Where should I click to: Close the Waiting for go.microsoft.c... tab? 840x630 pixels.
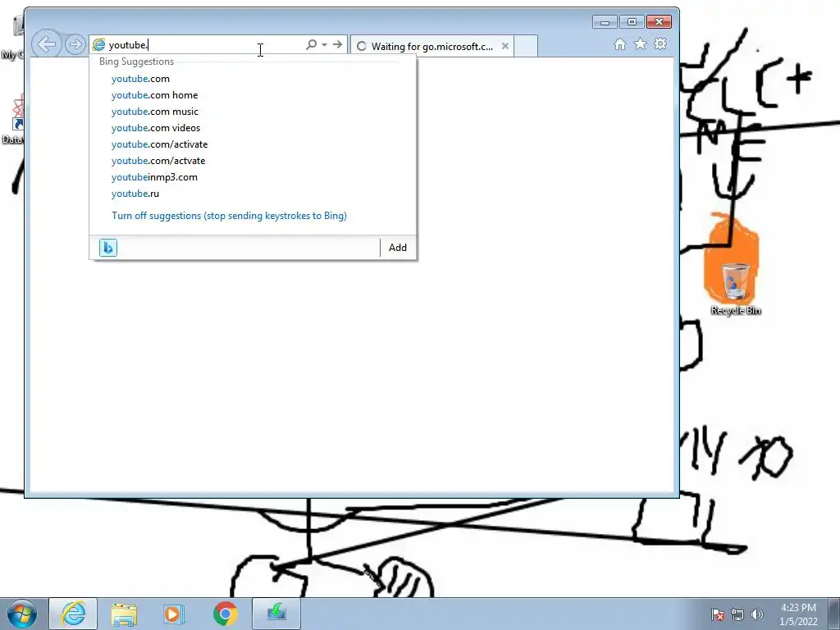[x=504, y=46]
